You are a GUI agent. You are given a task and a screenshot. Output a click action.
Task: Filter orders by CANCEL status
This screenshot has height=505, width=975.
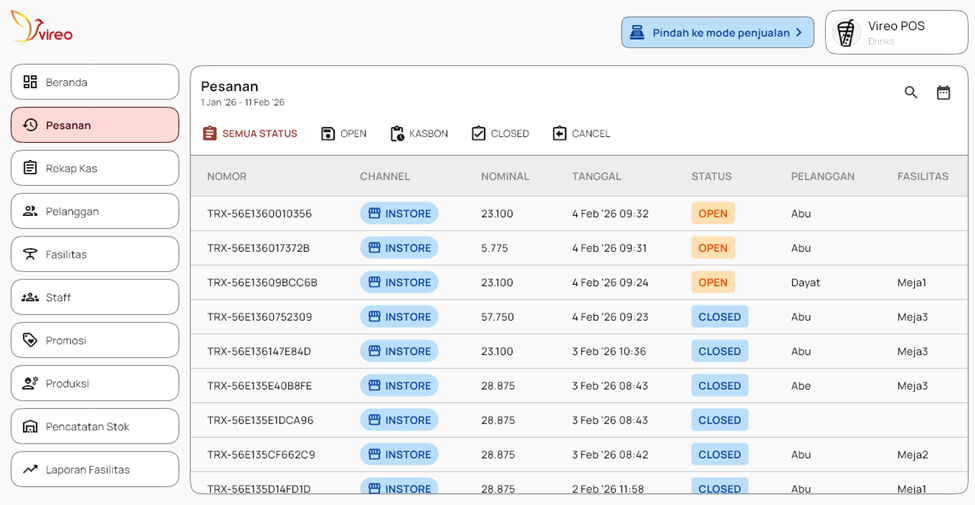[580, 134]
